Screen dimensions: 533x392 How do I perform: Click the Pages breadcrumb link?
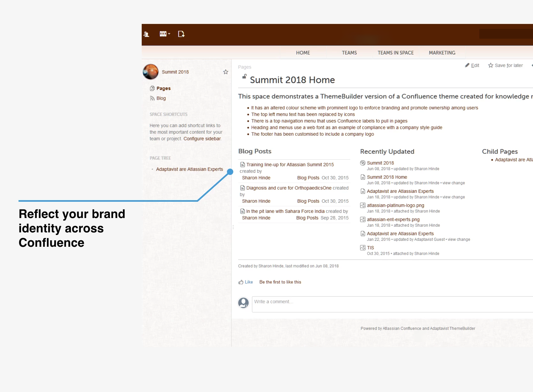point(244,67)
